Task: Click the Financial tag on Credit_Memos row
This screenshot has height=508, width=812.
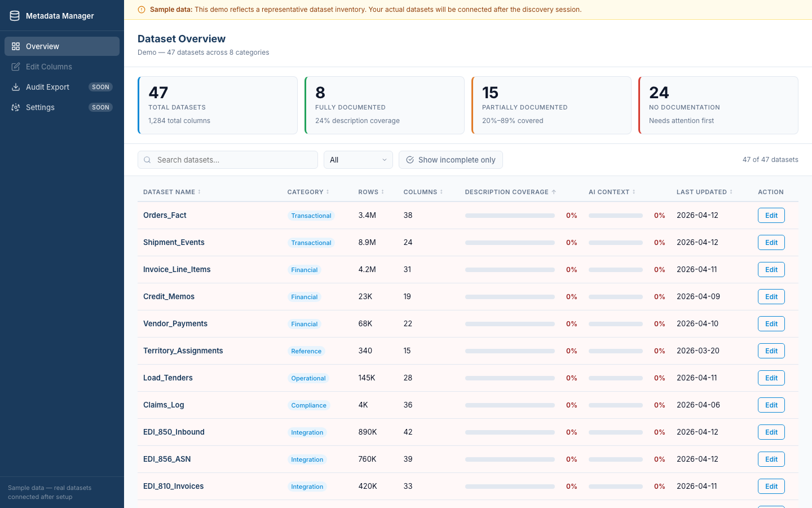Action: tap(304, 297)
